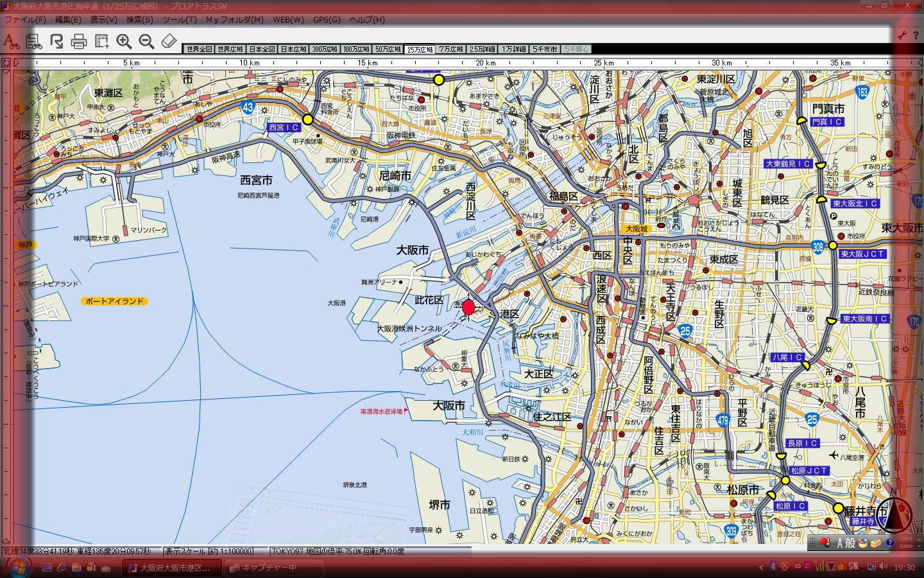Screen dimensions: 924x578
Task: Switch map scale to 7万広域
Action: 451,49
